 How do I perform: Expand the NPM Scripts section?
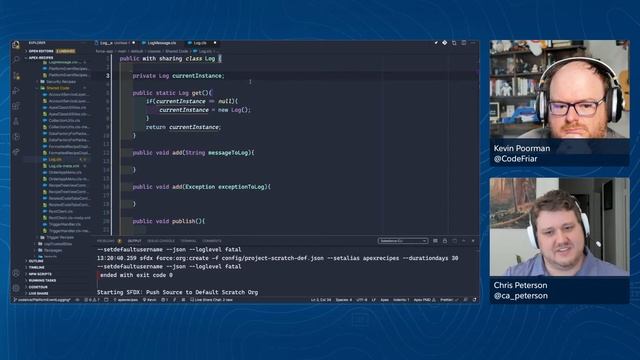pyautogui.click(x=40, y=274)
